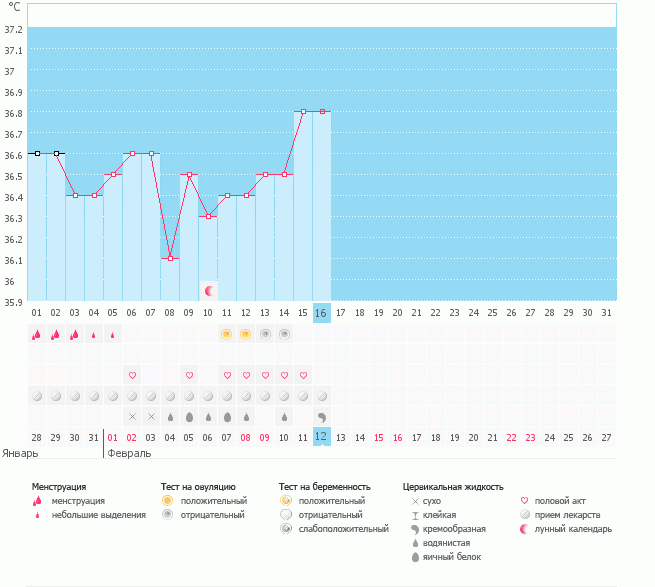Click the Цервикальная жидкость legend heading
This screenshot has height=587, width=655.
(x=453, y=486)
